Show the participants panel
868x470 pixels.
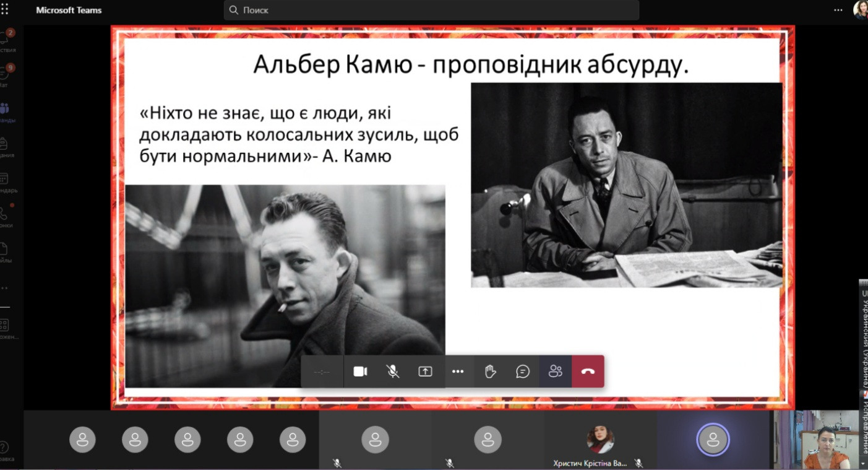coord(556,372)
